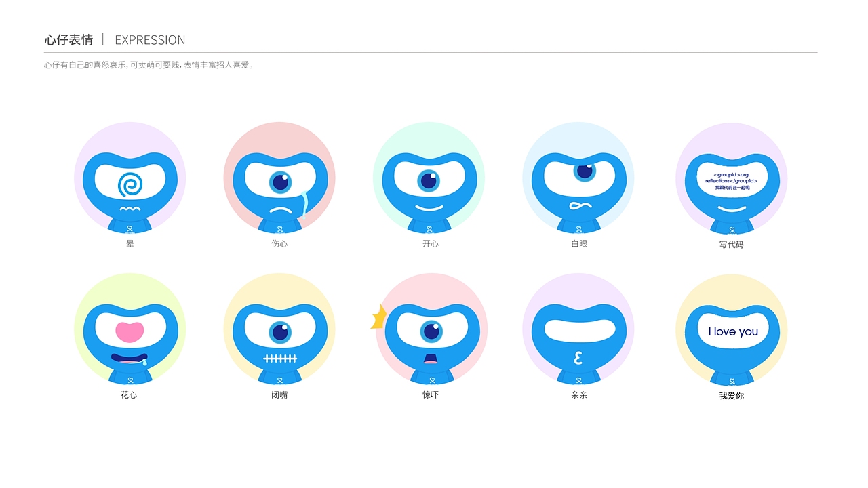Select the 白眼 caption
This screenshot has width=868, height=488.
tap(579, 243)
